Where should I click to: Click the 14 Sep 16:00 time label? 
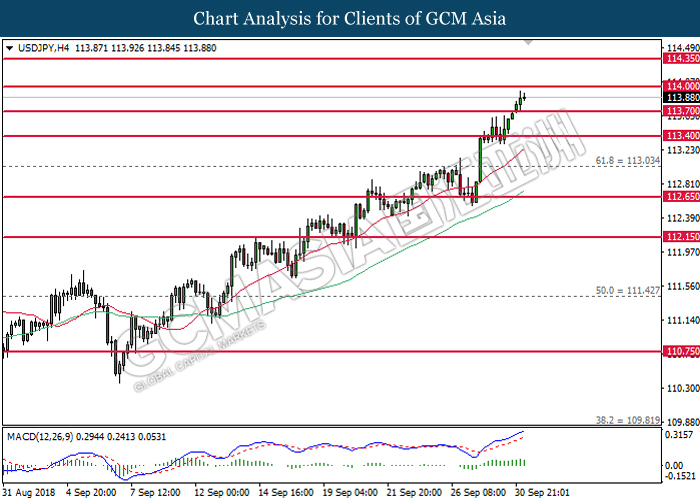(x=286, y=492)
